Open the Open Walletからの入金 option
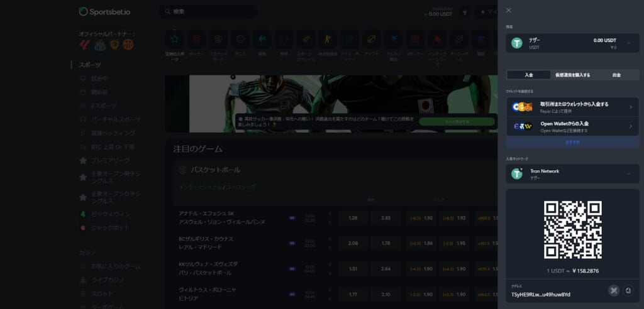This screenshot has width=644, height=309. [x=572, y=126]
